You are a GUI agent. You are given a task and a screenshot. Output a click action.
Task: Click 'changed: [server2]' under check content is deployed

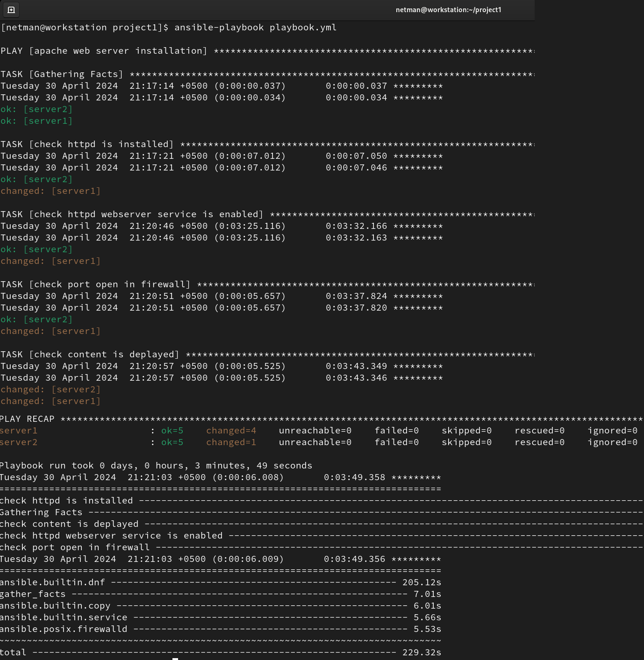(50, 390)
